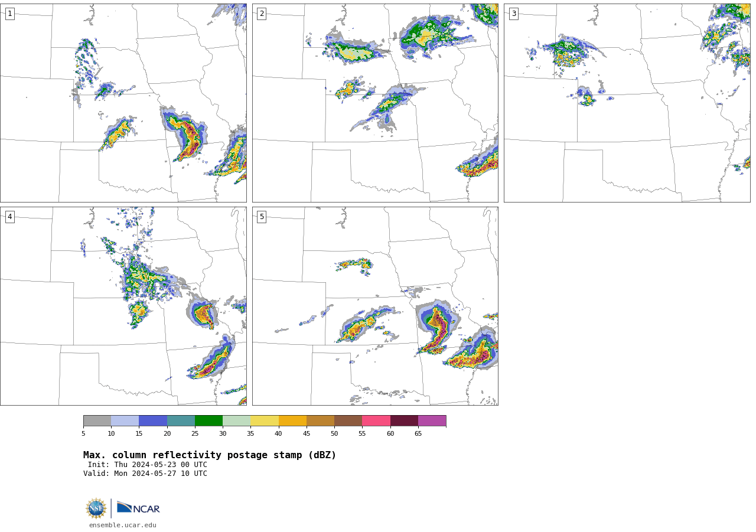The image size is (756, 532).
Task: Click the purple 65+ dBZ swatch
Action: pyautogui.click(x=432, y=421)
